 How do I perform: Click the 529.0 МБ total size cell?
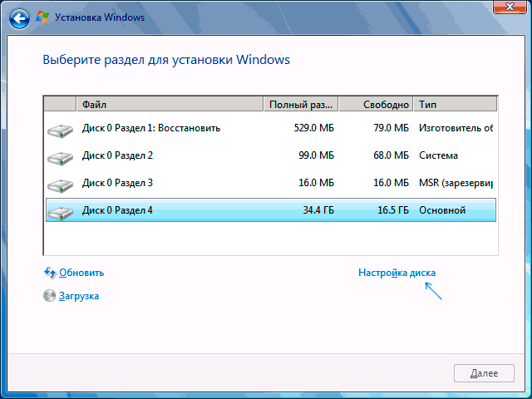point(314,128)
